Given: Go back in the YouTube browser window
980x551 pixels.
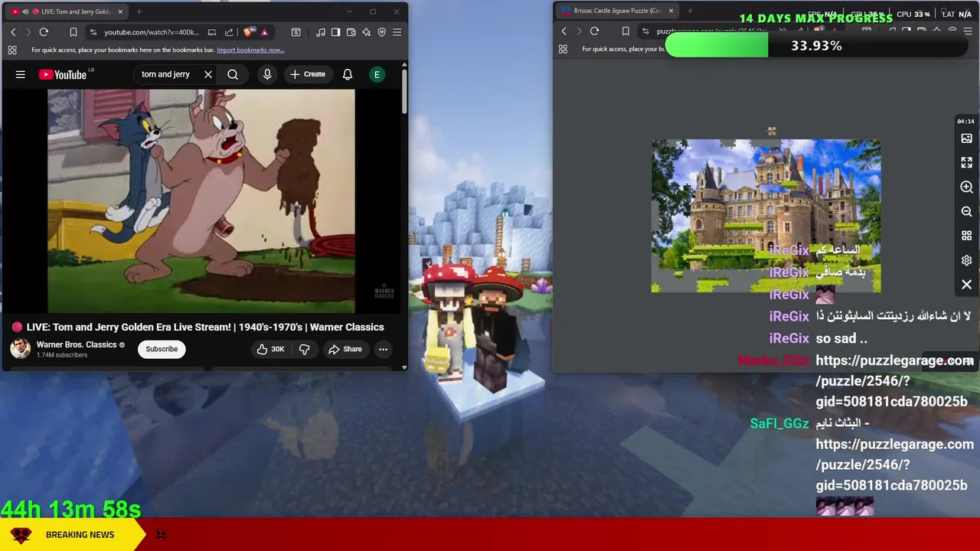Looking at the screenshot, I should pos(13,32).
